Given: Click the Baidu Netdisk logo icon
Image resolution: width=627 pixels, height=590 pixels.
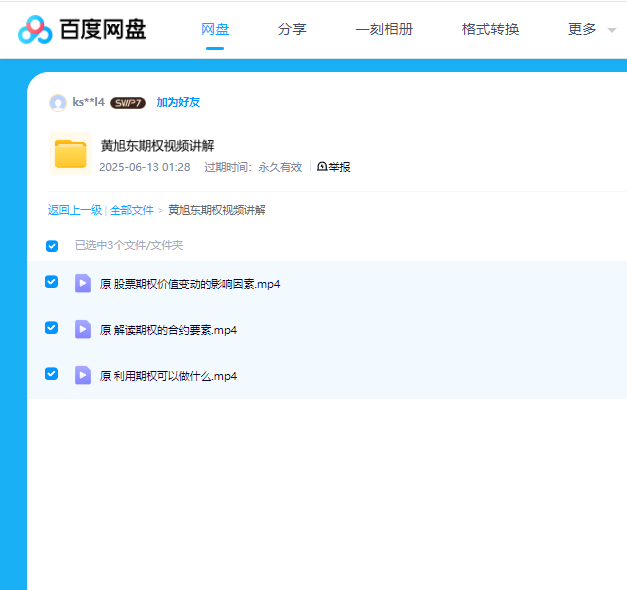Looking at the screenshot, I should point(35,30).
